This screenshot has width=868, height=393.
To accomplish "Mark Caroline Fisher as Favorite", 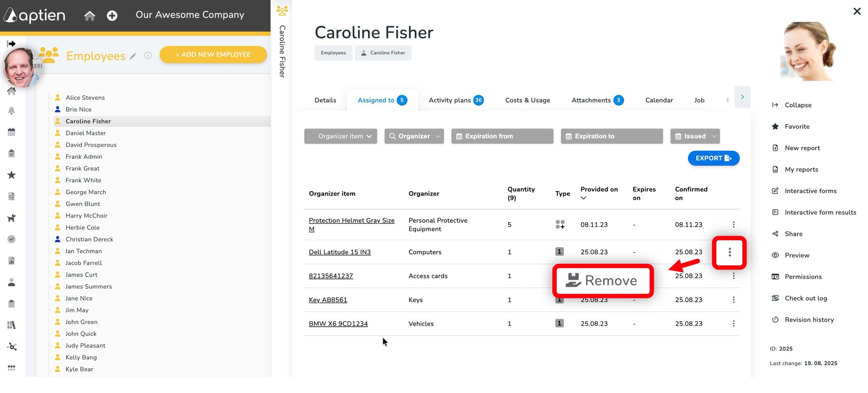I will coord(797,126).
